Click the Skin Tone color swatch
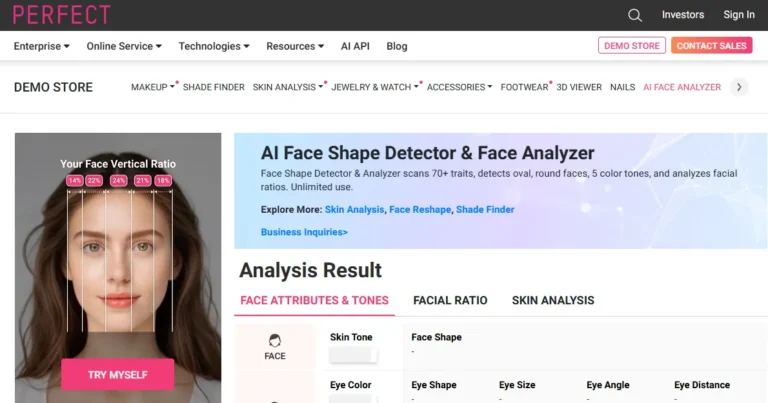 tap(354, 355)
